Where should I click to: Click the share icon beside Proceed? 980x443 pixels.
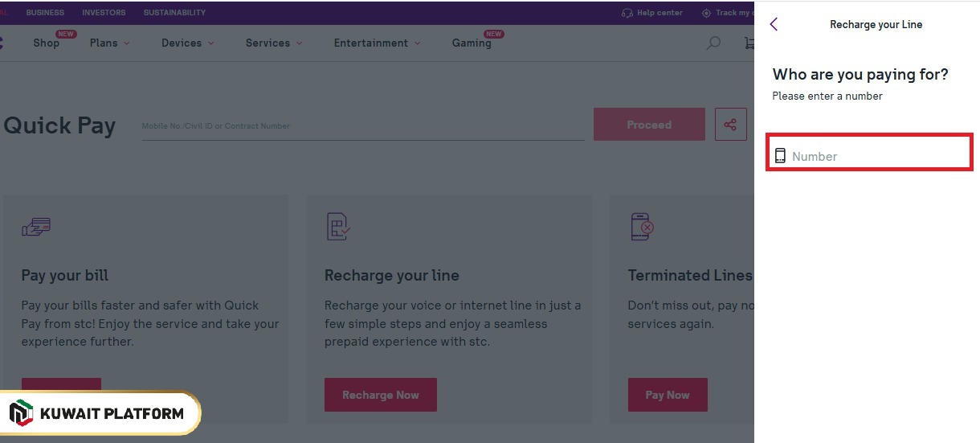pos(730,125)
